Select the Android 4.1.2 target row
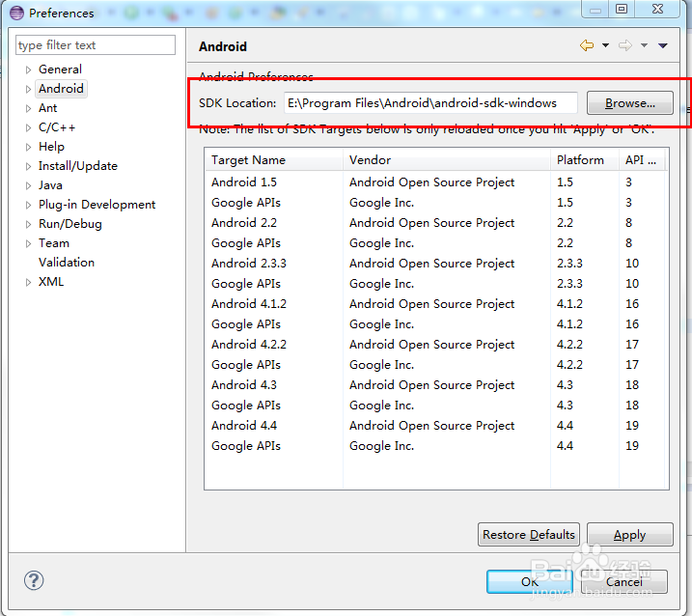The height and width of the screenshot is (616, 692). [x=434, y=304]
